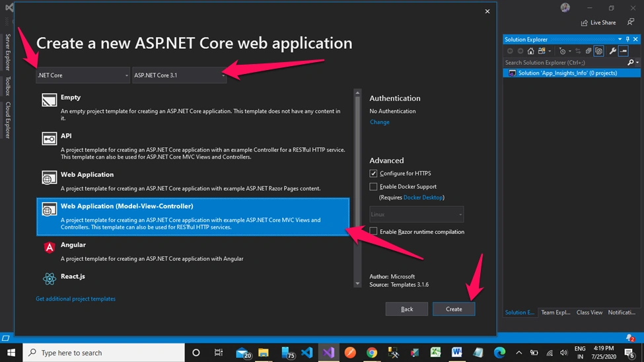The width and height of the screenshot is (644, 362).
Task: Open Properties via the wrench icon
Action: coord(612,51)
